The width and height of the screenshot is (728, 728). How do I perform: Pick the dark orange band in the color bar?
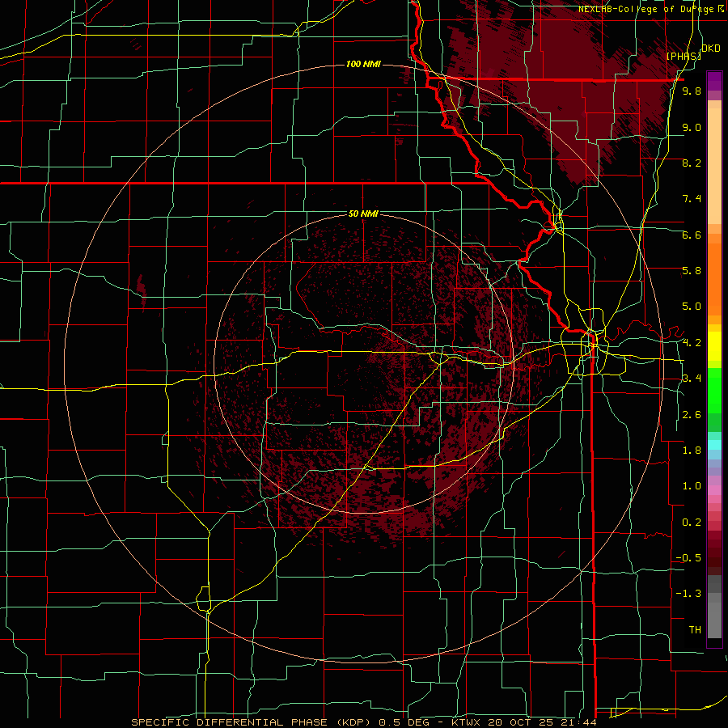coord(714,280)
